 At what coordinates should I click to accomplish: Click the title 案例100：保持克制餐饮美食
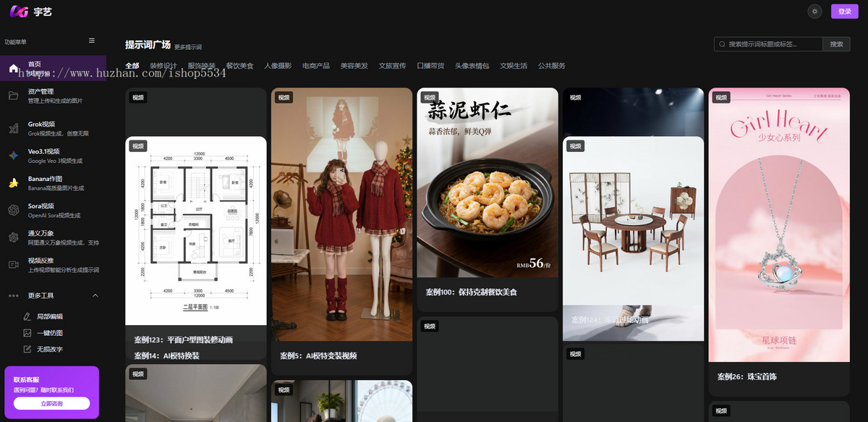[x=472, y=292]
